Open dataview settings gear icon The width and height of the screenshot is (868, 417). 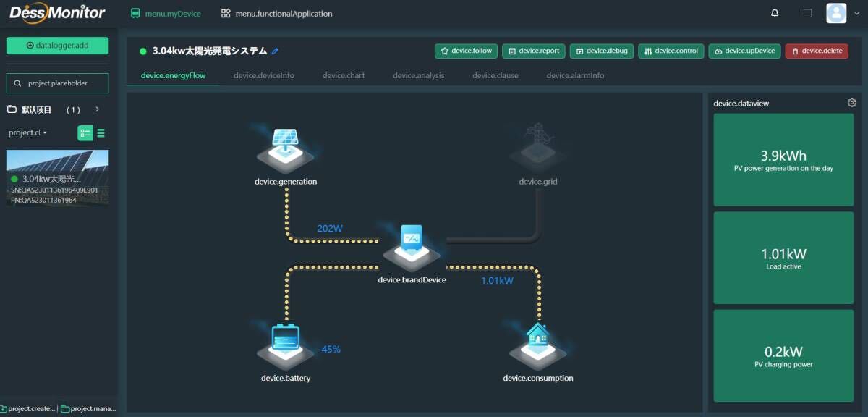(852, 103)
